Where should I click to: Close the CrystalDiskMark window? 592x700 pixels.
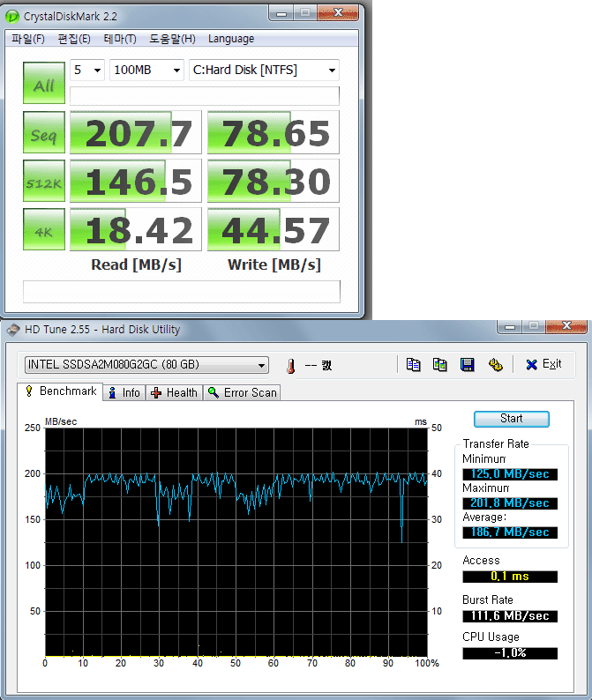click(x=338, y=13)
